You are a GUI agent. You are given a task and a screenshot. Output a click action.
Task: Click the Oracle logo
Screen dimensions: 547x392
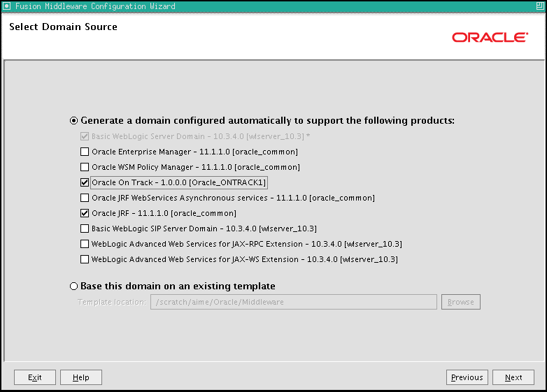coord(490,37)
